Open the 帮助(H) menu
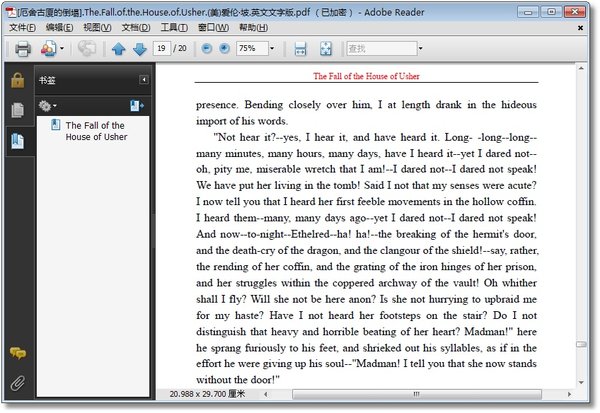The image size is (600, 413). 253,28
